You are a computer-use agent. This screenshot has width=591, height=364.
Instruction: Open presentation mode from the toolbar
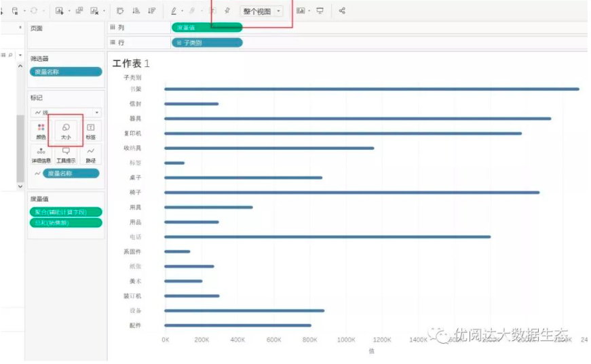pos(320,11)
